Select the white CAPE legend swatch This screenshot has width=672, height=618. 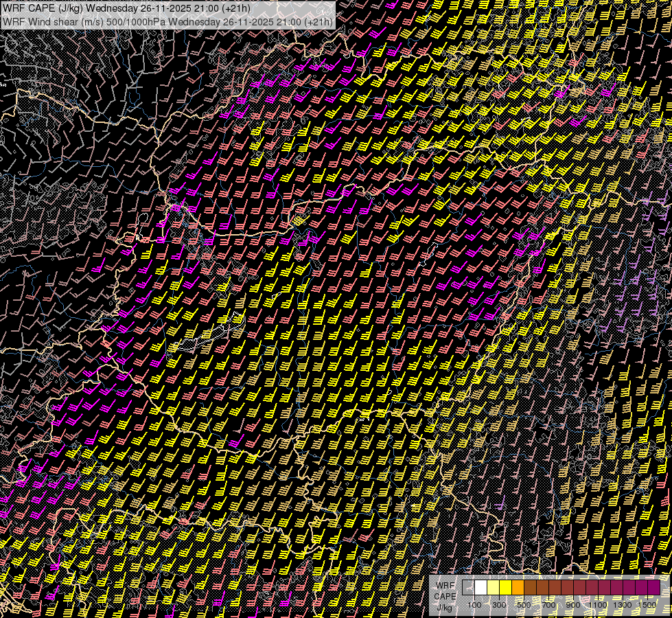coord(481,587)
